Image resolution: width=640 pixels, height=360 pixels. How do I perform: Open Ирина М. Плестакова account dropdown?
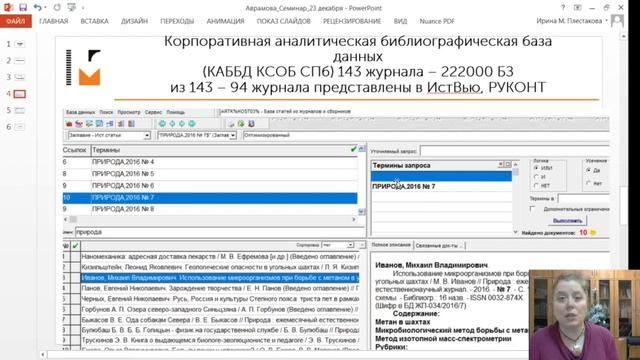pyautogui.click(x=606, y=21)
